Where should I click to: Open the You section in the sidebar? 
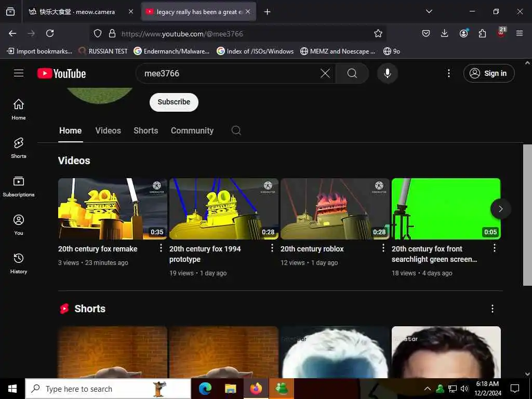coord(19,224)
